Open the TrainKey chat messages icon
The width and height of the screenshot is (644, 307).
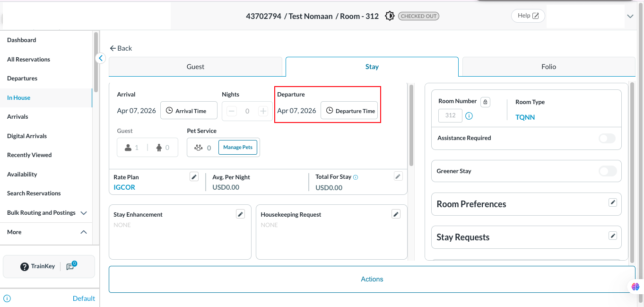(70, 266)
